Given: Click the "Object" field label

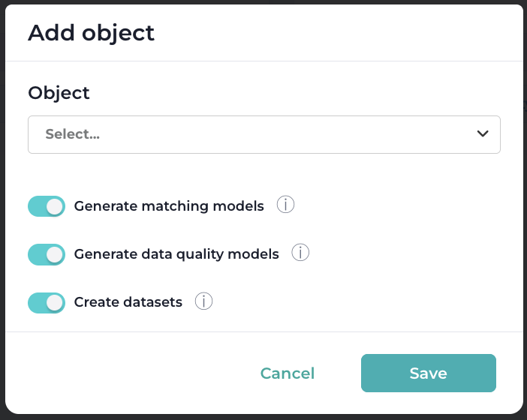Looking at the screenshot, I should (59, 93).
